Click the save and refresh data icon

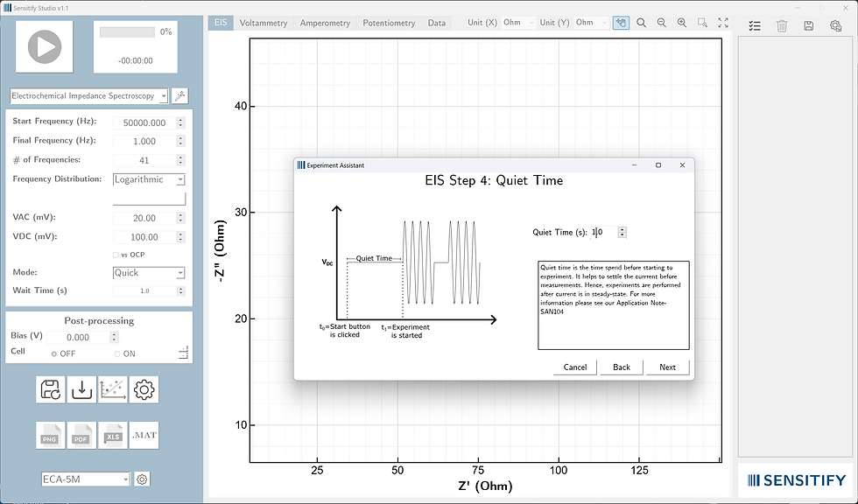pos(51,389)
